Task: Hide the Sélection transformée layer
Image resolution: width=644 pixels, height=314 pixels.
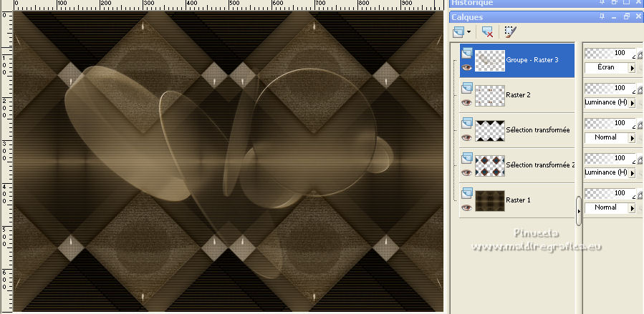Action: pos(466,138)
